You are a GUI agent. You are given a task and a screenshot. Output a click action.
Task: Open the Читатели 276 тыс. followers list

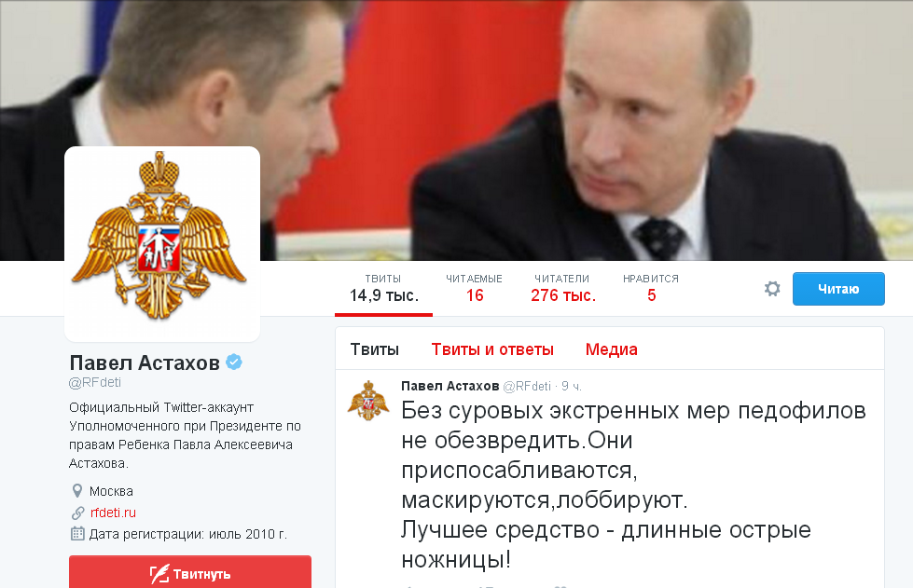562,289
